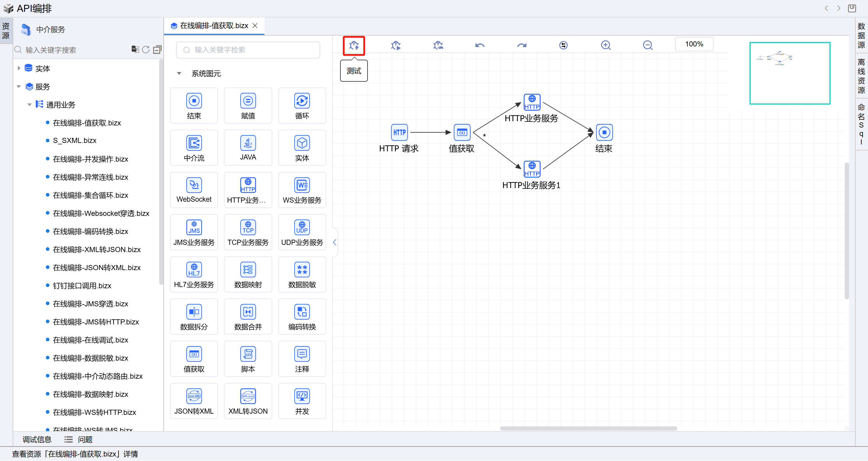Select the JSON转XML palette element
Screen dimensions: 868x461
tap(194, 401)
